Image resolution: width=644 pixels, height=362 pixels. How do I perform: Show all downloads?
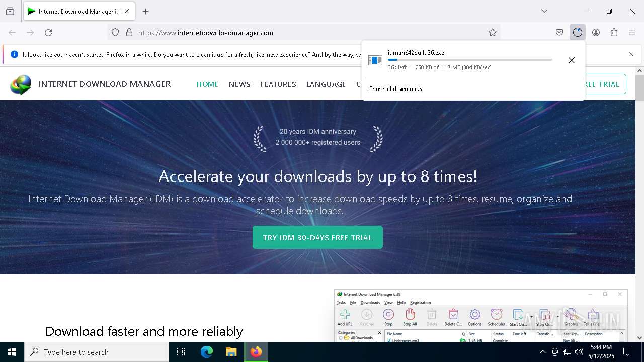tap(395, 89)
